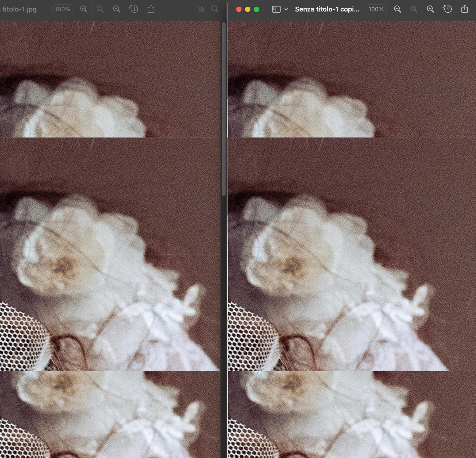Open the 100% zoom field in left window

point(62,9)
